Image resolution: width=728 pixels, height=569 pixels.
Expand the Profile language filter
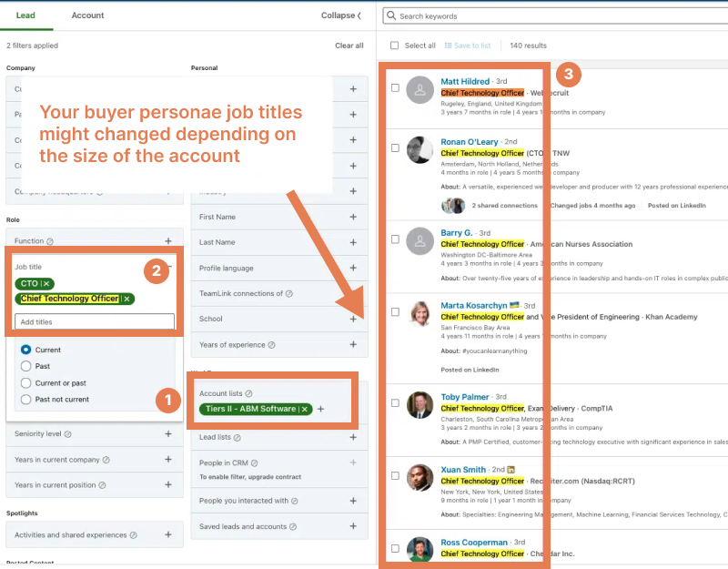353,268
